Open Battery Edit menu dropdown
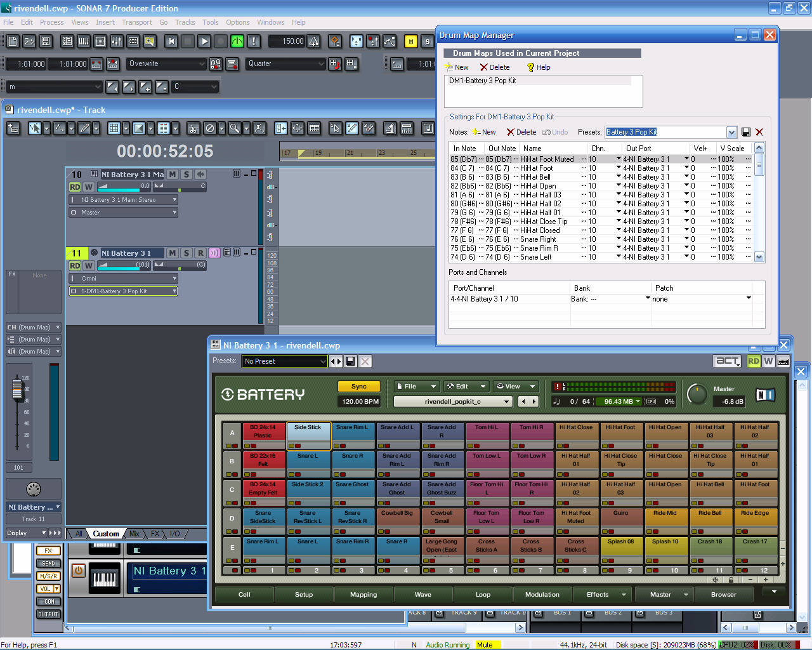 tap(466, 387)
